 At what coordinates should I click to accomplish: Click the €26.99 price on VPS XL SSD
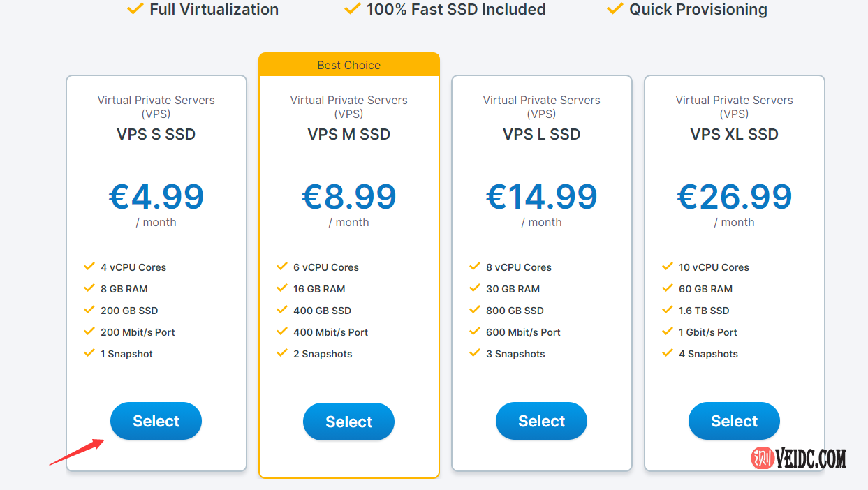click(x=734, y=197)
